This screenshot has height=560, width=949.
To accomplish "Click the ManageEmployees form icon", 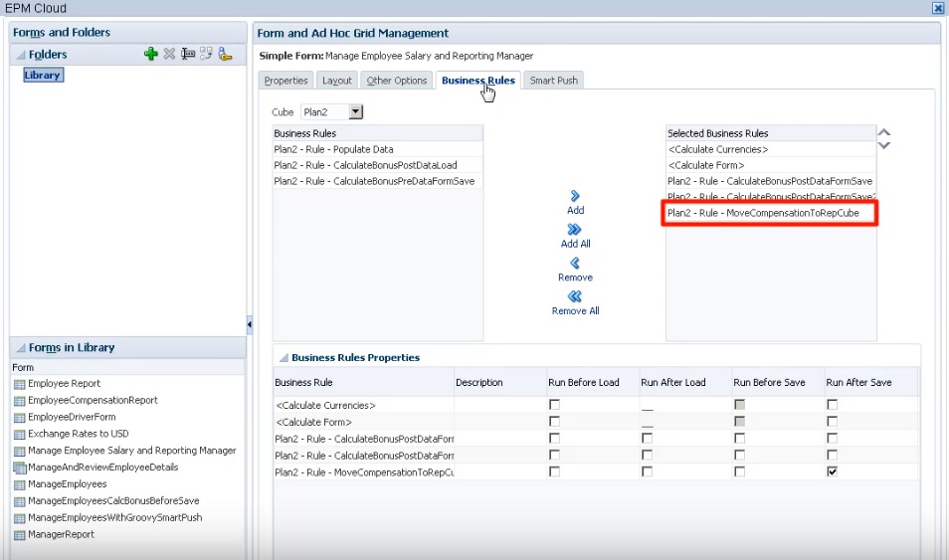I will click(19, 484).
